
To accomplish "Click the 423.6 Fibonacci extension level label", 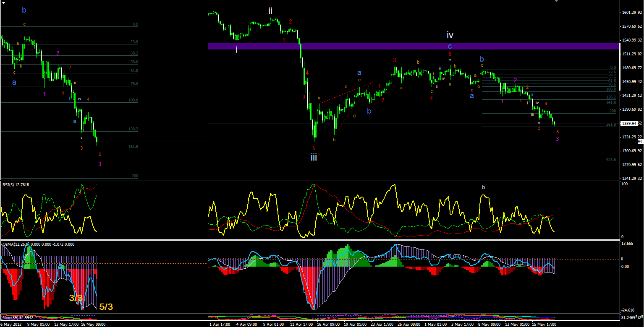I will point(611,160).
